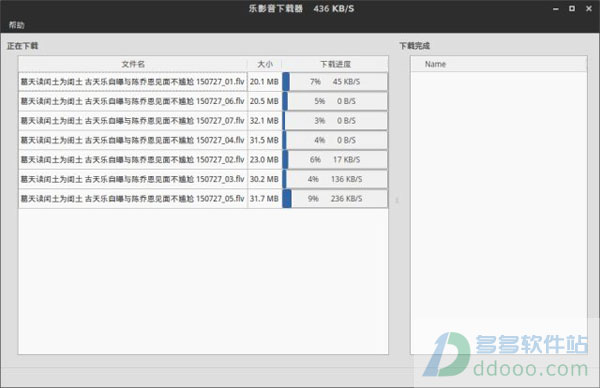Click the 31.5 MB size cell

point(264,140)
